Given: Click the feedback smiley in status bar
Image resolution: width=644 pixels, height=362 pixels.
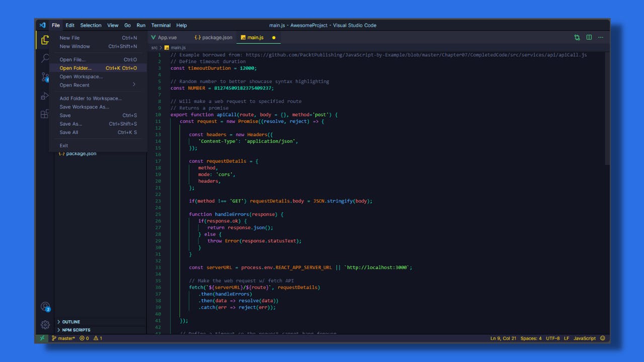Looking at the screenshot, I should 602,338.
